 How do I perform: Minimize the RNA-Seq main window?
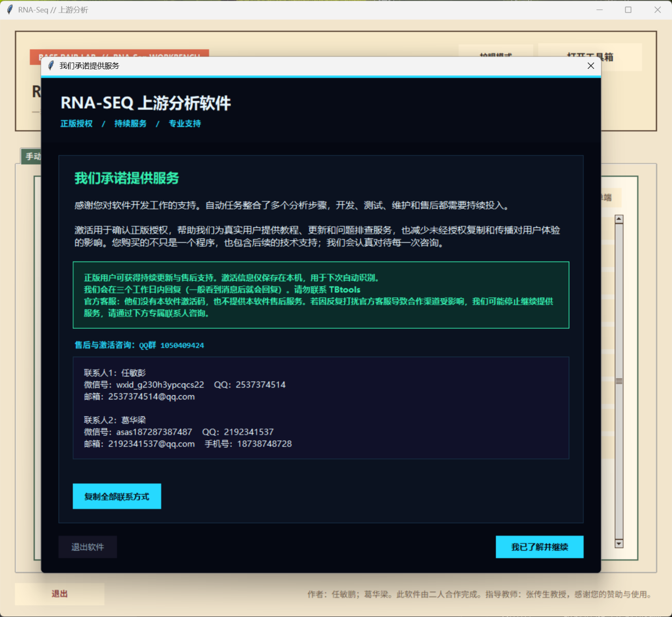coord(599,10)
